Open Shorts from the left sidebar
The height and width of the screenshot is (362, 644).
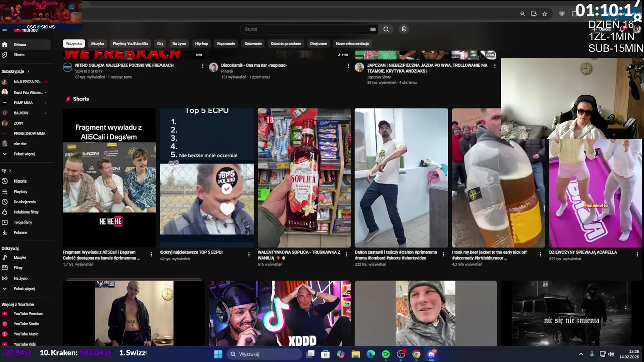click(x=25, y=55)
